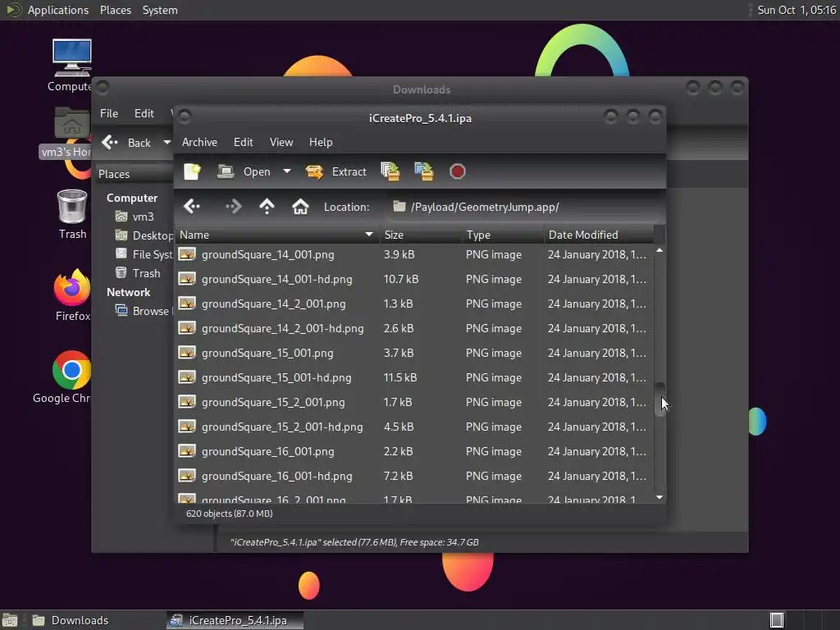
Task: Click scrollbar up arrow in file list
Action: (x=660, y=250)
